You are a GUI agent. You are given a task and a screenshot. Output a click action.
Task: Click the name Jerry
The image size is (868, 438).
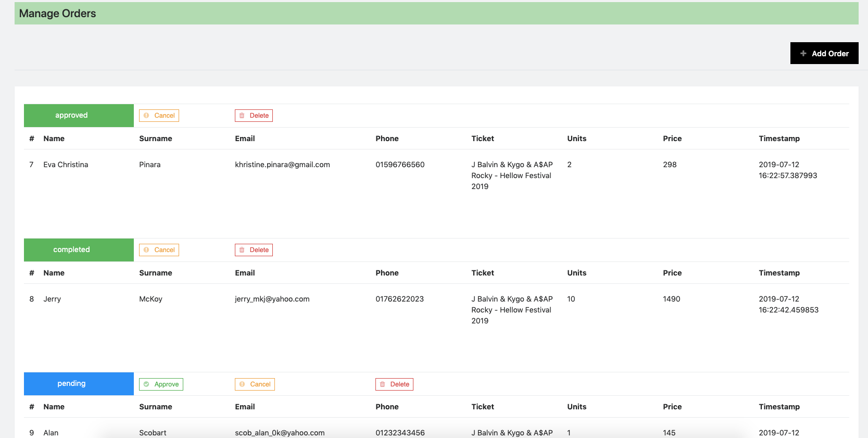click(52, 299)
